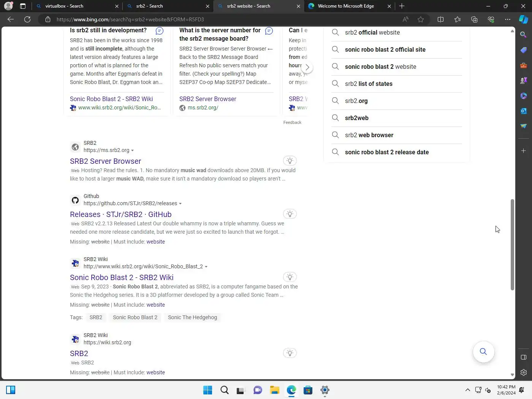Close the 'srb2 website - Search' tab
Viewport: 532px width, 399px height.
point(298,6)
